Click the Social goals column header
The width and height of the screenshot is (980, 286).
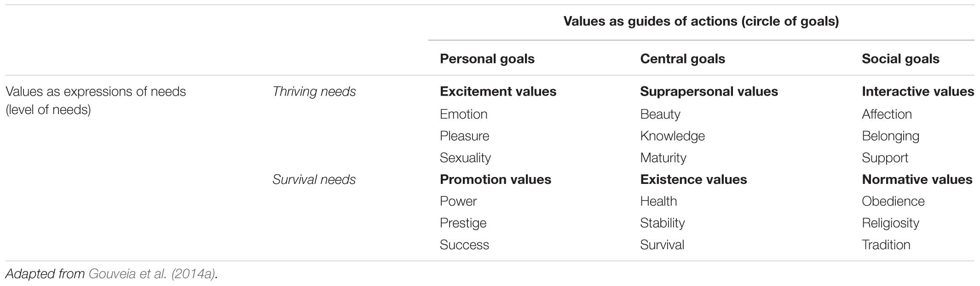[900, 59]
